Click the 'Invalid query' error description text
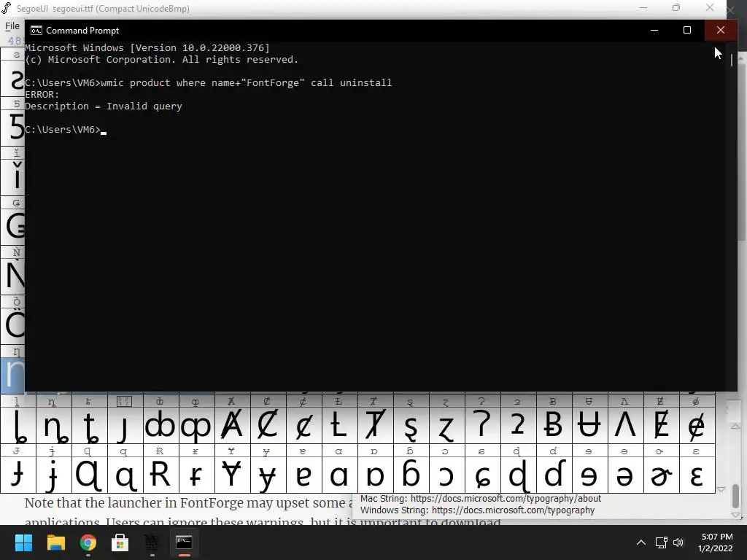747x560 pixels. (104, 106)
